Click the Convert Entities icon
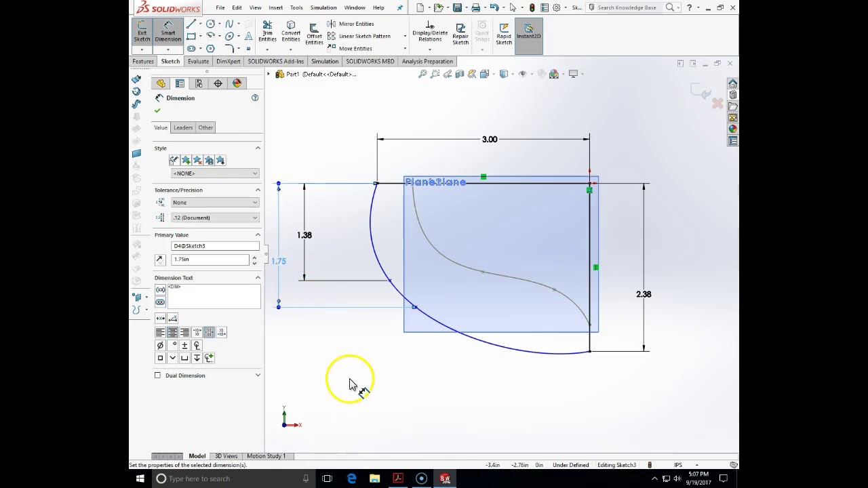The height and width of the screenshot is (488, 868). click(291, 32)
